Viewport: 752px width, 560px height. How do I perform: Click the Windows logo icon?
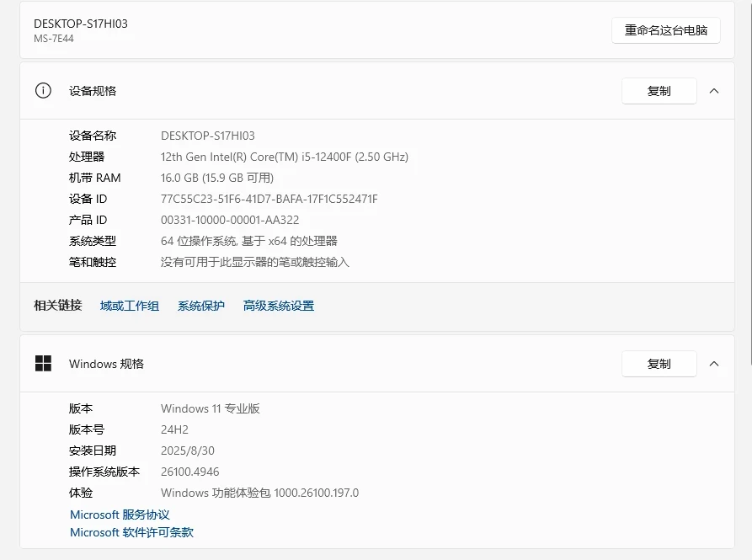pyautogui.click(x=43, y=364)
